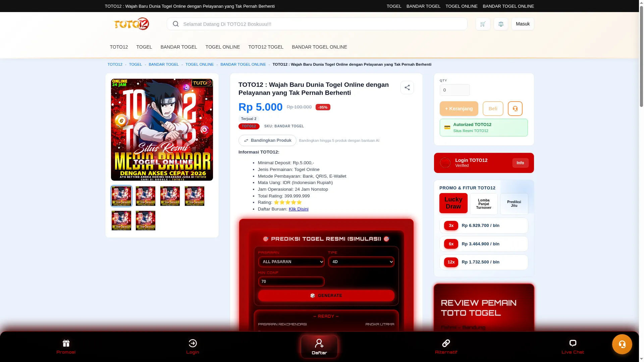
Task: Open Alternatif link icon in bottom bar
Action: 446,347
